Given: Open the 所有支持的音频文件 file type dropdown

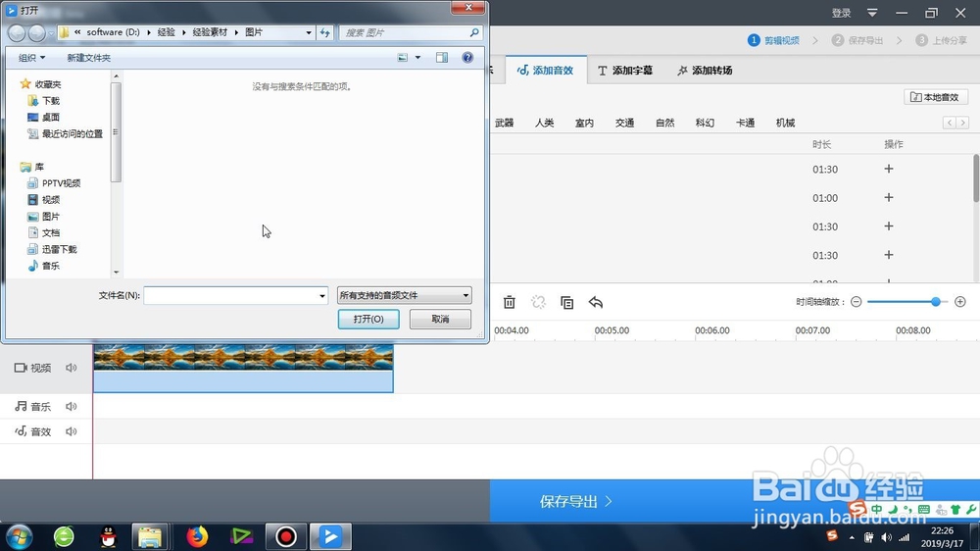Looking at the screenshot, I should tap(405, 295).
